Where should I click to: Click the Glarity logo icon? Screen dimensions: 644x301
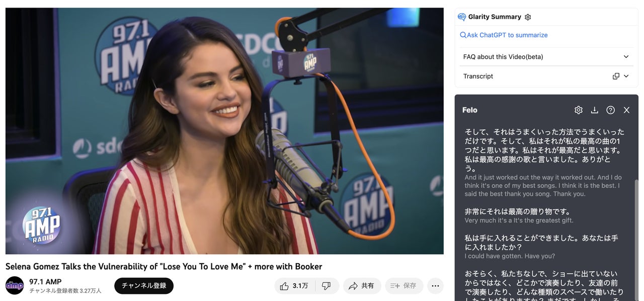coord(462,17)
